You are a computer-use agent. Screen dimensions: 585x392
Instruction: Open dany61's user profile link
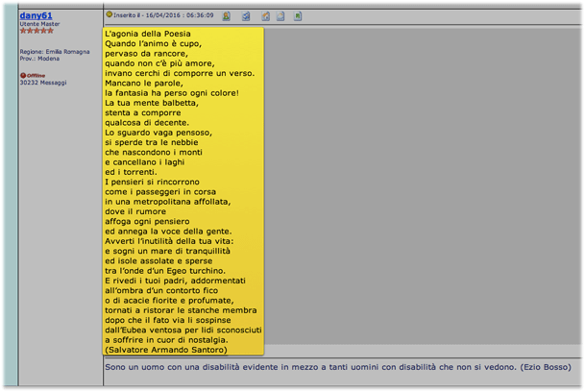click(36, 15)
